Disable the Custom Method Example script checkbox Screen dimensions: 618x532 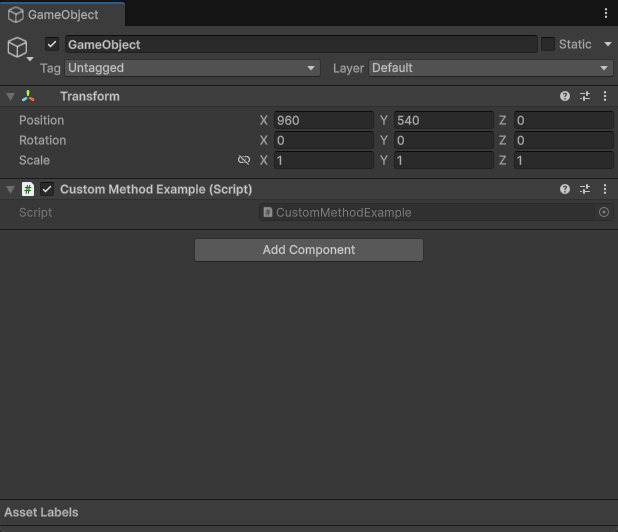[46, 189]
